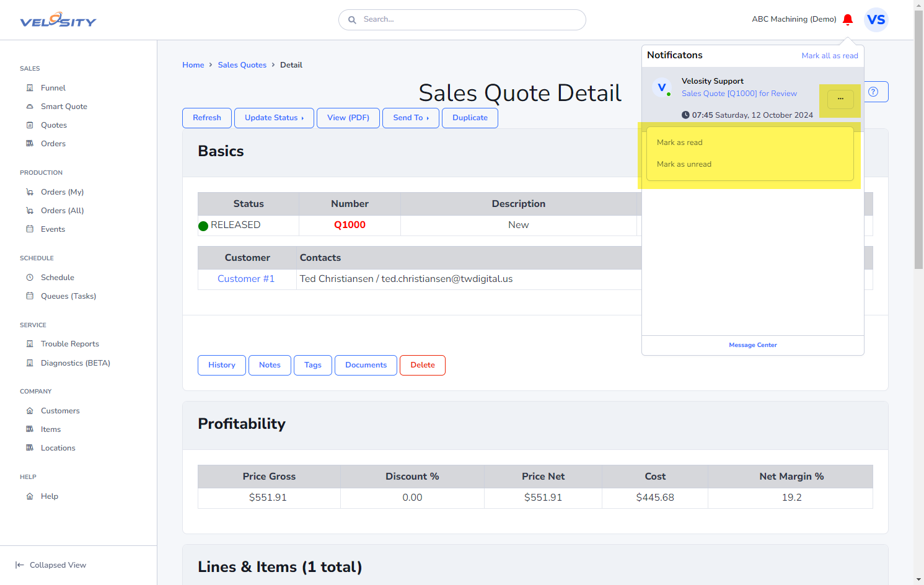924x585 pixels.
Task: Click the Collapsed View label
Action: 58,565
